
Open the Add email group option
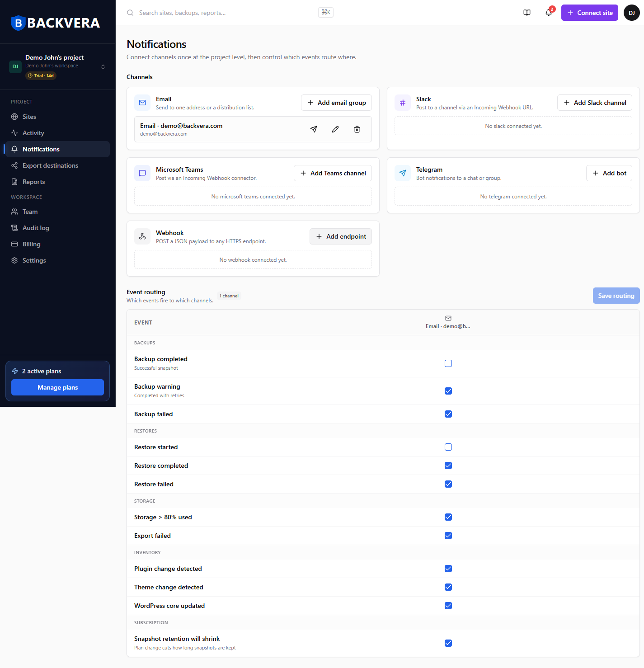[337, 103]
